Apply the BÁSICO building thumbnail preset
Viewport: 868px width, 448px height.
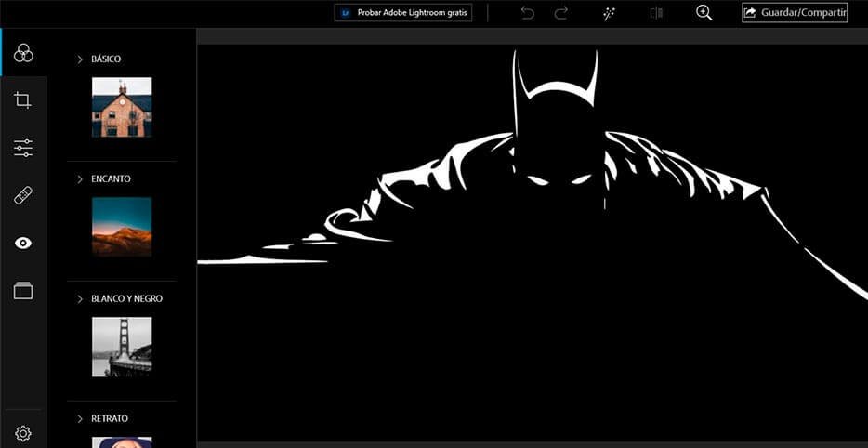pyautogui.click(x=122, y=107)
